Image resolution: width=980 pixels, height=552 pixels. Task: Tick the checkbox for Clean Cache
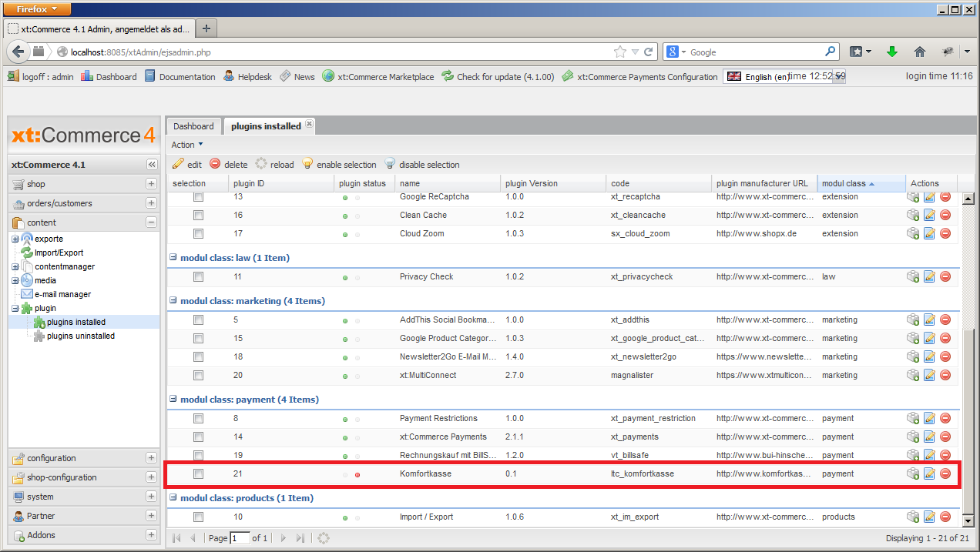(x=198, y=215)
